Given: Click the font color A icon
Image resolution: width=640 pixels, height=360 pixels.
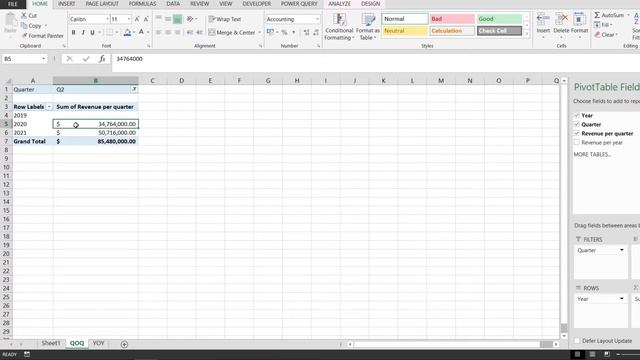Looking at the screenshot, I should 141,33.
